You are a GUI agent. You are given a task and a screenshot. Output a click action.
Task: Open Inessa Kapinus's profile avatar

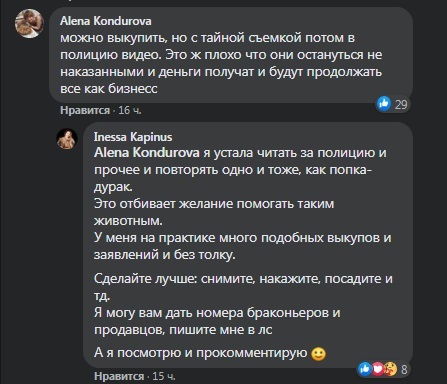point(67,139)
